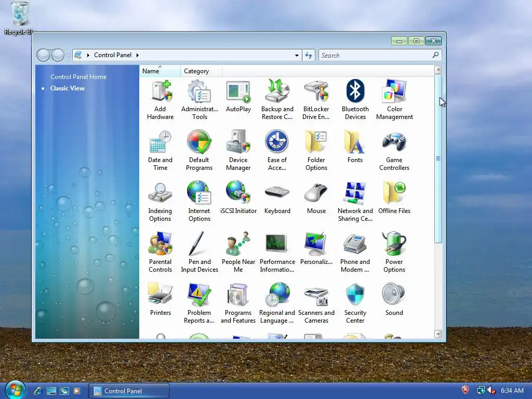Open Indexing Options
The width and height of the screenshot is (532, 399).
(x=160, y=202)
